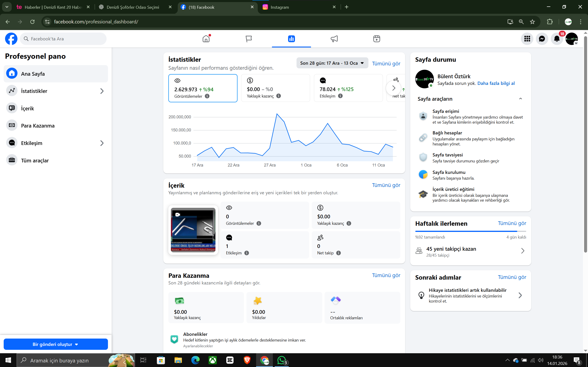Screen dimensions: 588x367
Task: Open the Facebook apps grid menu icon
Action: [527, 39]
